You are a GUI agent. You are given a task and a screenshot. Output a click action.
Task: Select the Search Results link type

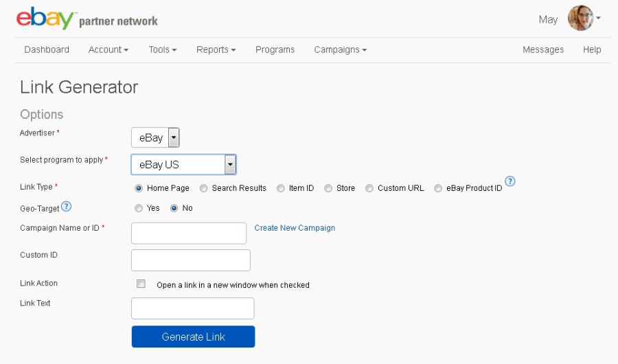tap(203, 188)
